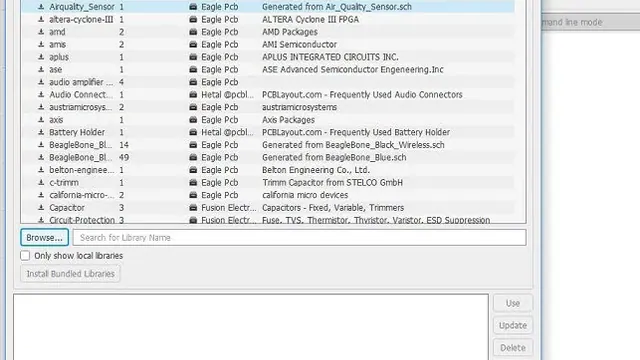The width and height of the screenshot is (640, 360).
Task: Click vendor icon in Trimm Capacitor row
Action: click(193, 182)
